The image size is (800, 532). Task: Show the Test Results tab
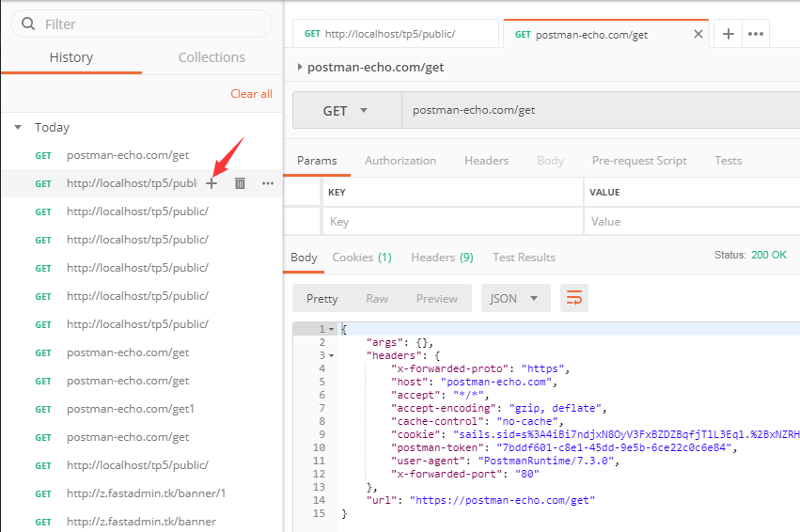524,258
